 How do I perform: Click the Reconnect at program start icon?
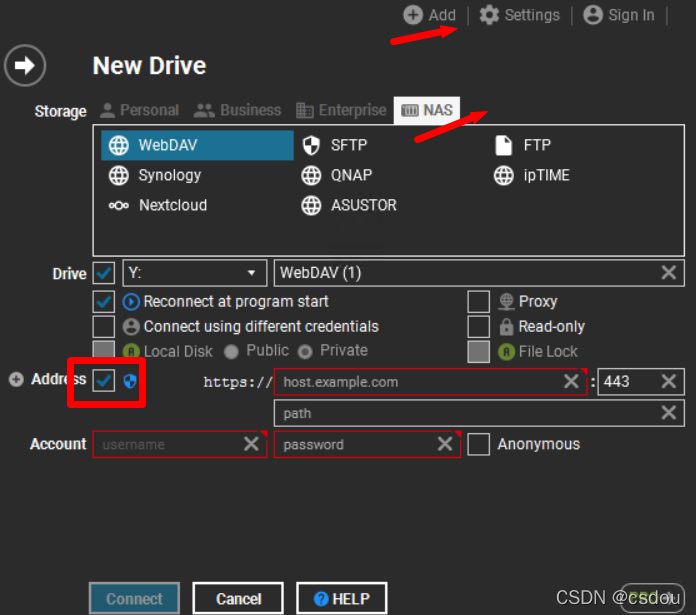tap(131, 302)
